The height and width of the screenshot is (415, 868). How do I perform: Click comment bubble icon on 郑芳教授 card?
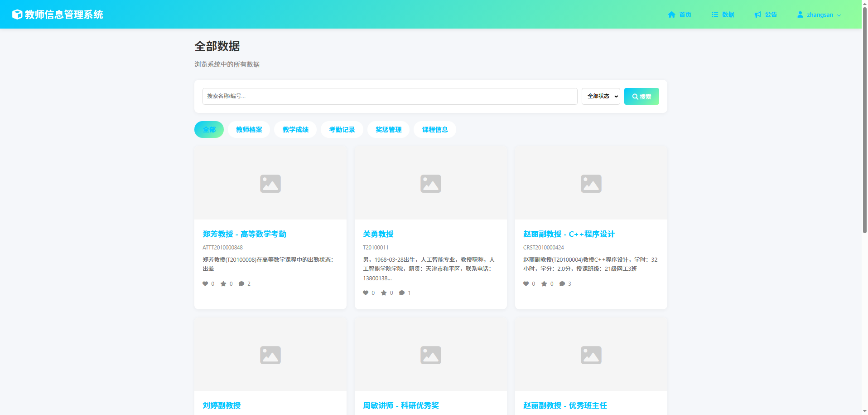(241, 284)
